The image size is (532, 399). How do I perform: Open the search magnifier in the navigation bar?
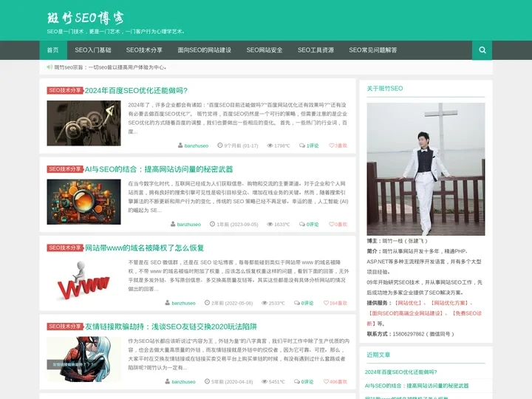point(482,50)
